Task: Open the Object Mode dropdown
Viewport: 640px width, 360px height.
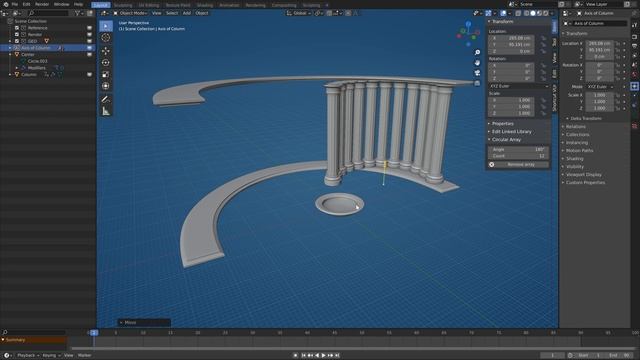Action: tap(130, 13)
